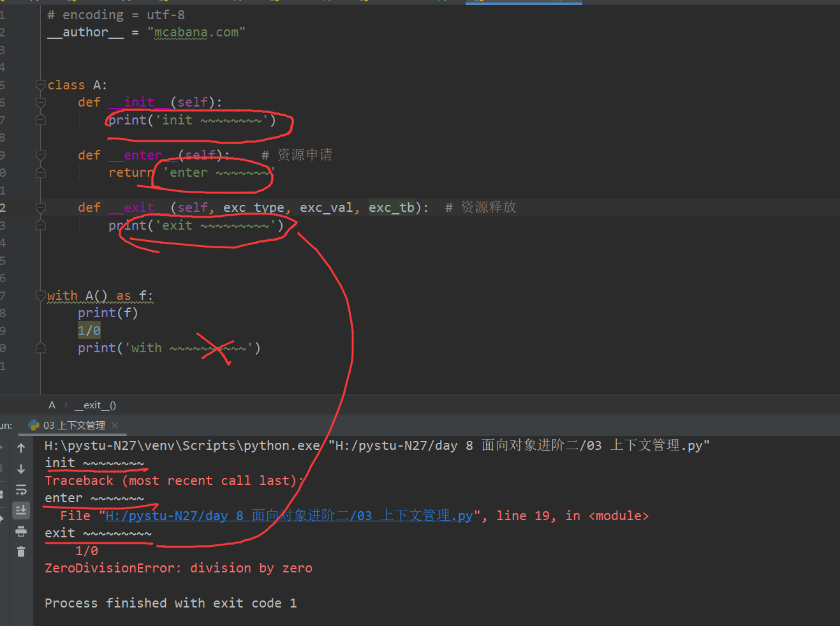The width and height of the screenshot is (840, 626).
Task: Place cursor on the 1/0 expression in editor
Action: [89, 331]
